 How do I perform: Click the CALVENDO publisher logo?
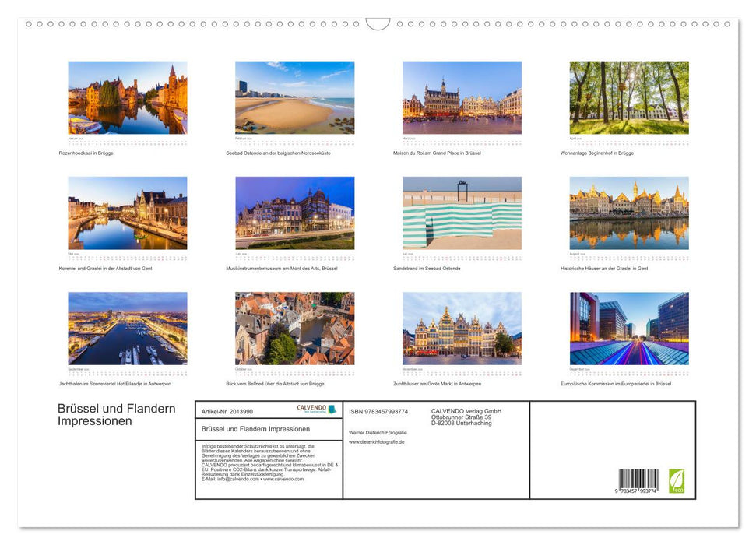[312, 408]
